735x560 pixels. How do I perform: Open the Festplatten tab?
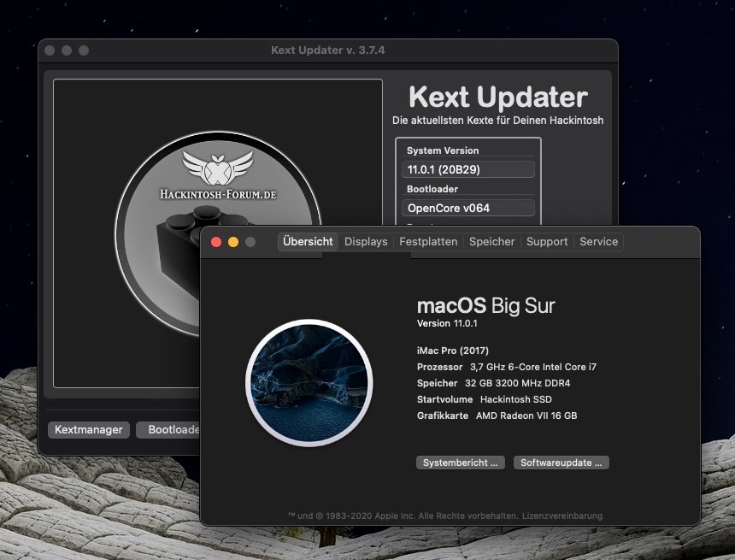click(428, 242)
